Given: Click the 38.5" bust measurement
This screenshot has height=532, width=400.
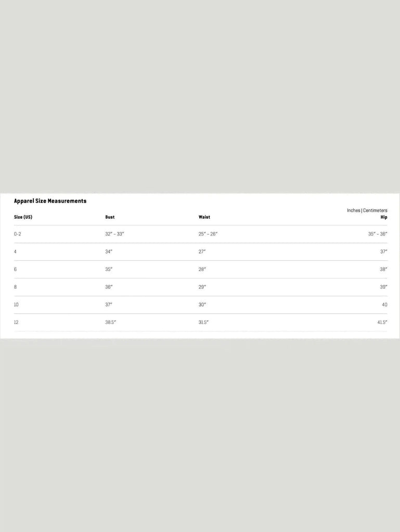Looking at the screenshot, I should [x=110, y=322].
